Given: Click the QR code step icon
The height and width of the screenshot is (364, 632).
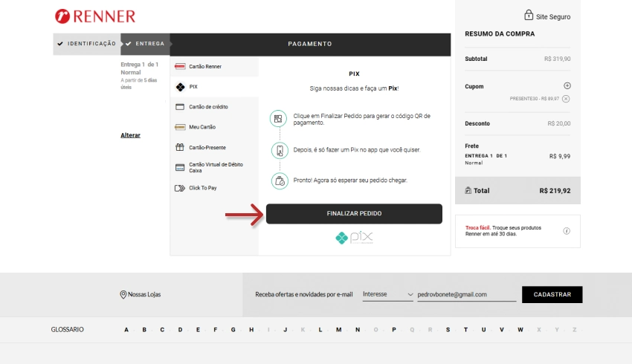Looking at the screenshot, I should click(279, 119).
